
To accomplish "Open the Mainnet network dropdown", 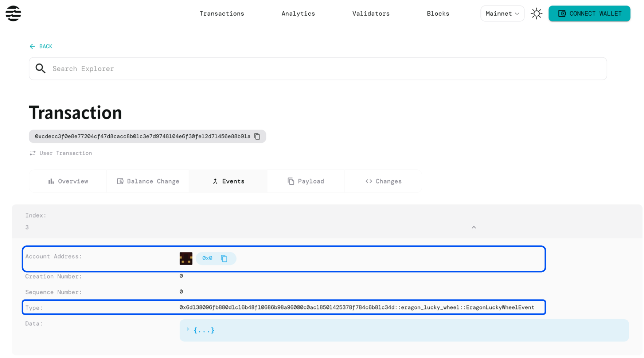I will click(502, 14).
